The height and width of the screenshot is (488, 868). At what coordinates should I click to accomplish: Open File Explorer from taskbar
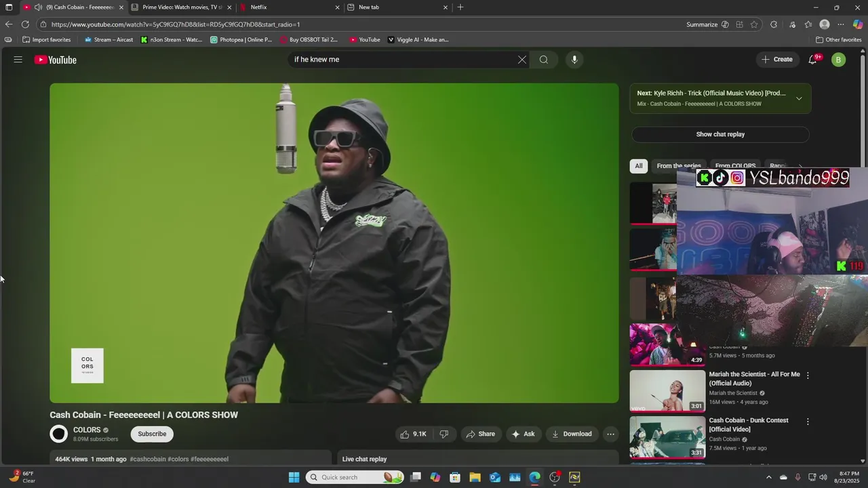[x=475, y=477]
